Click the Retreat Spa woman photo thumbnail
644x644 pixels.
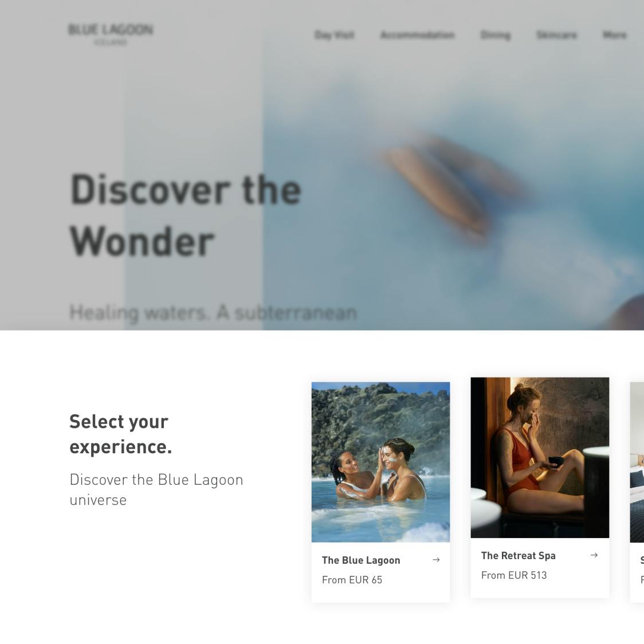pos(540,458)
